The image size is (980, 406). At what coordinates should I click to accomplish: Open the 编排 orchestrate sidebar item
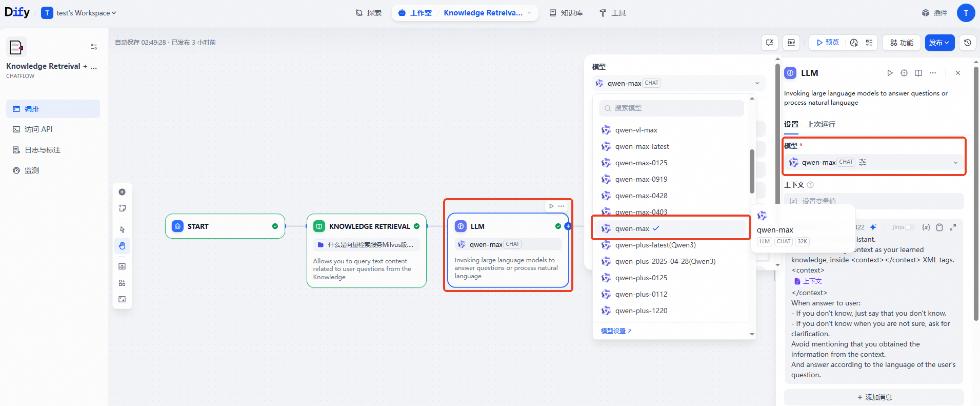coord(53,109)
